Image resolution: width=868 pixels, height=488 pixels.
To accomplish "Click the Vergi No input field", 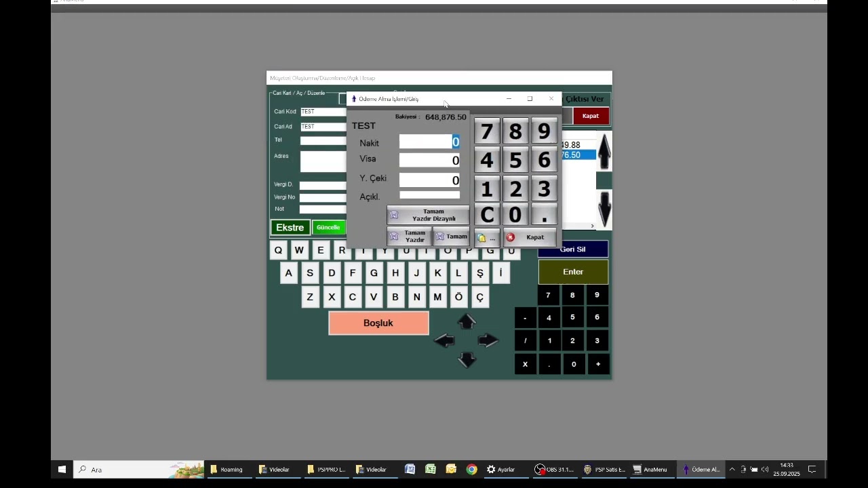I will tap(323, 197).
